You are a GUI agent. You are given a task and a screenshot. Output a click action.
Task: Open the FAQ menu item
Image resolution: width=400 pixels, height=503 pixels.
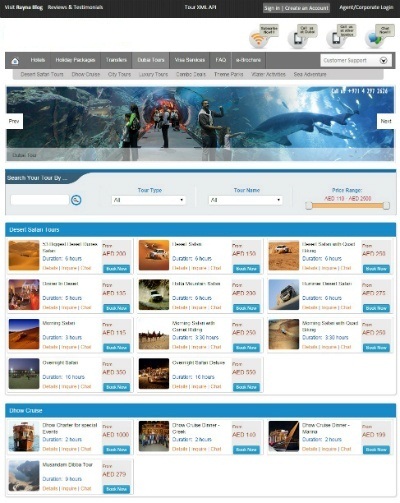point(221,60)
